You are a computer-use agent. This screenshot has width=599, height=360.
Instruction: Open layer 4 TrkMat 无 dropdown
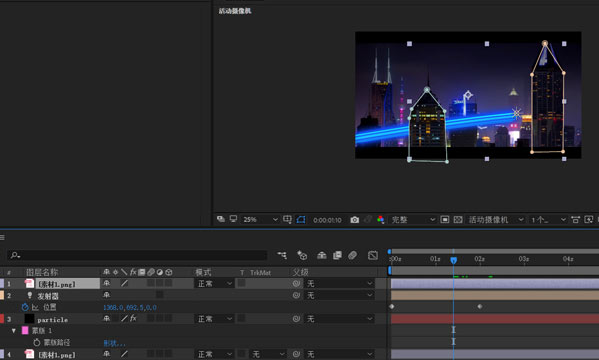point(268,354)
